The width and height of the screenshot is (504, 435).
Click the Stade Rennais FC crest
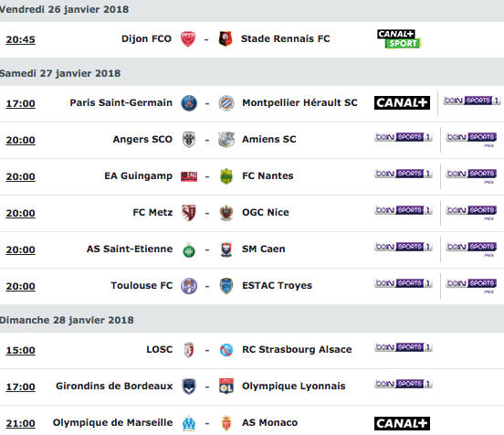coord(226,39)
